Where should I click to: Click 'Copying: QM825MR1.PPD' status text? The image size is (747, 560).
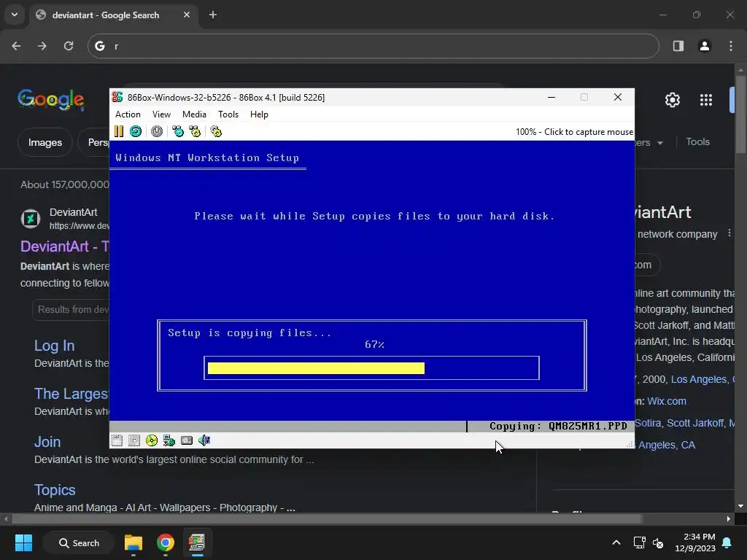[x=558, y=426]
